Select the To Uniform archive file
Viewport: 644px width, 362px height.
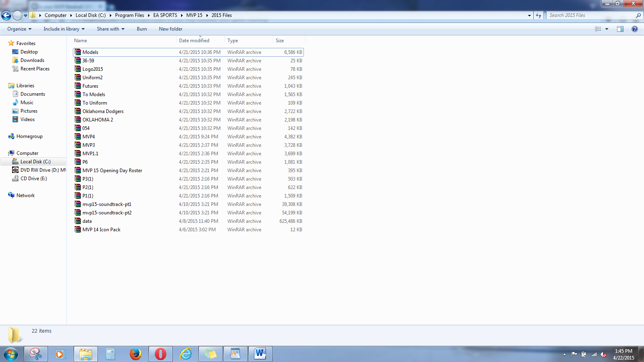(x=188, y=103)
